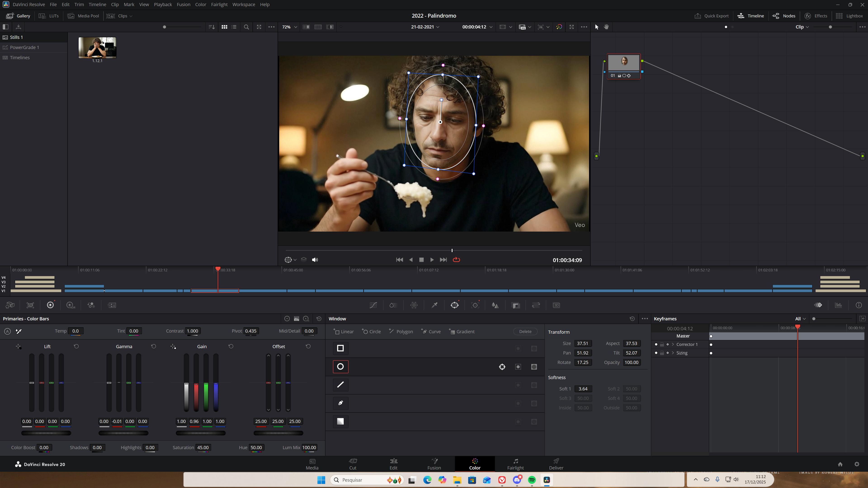Screen dimensions: 868x488
Task: Click the Gain master wheel slider
Action: pos(200,433)
